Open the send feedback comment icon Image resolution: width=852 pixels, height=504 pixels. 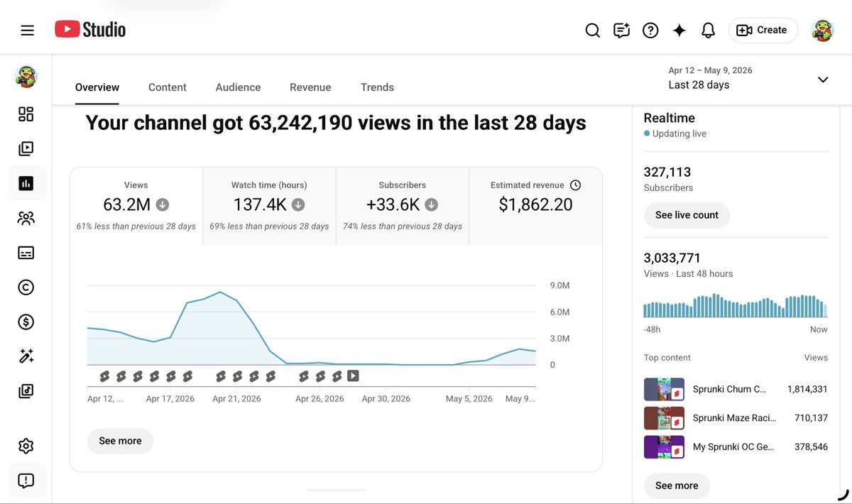[x=622, y=31]
